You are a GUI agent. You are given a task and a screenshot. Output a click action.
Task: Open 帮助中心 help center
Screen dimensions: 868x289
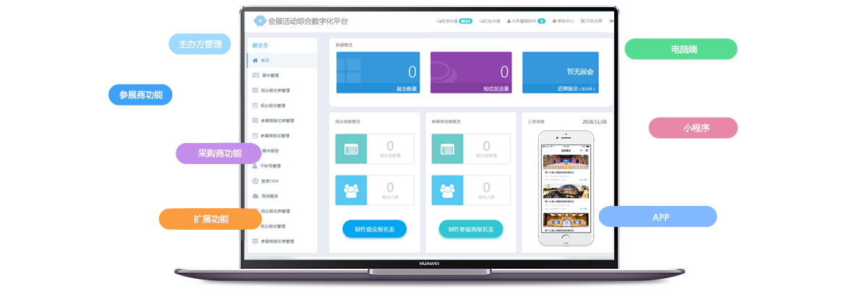tap(563, 22)
